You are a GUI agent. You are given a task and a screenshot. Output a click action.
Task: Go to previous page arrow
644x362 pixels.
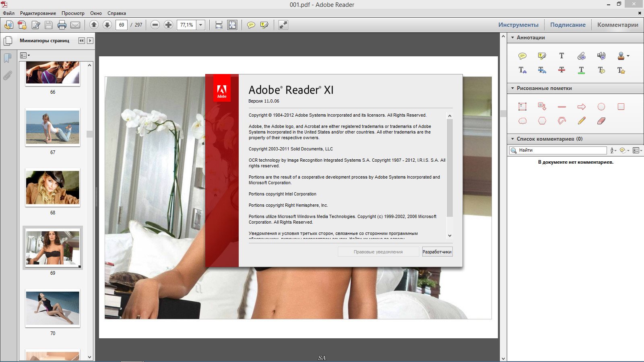pos(94,25)
